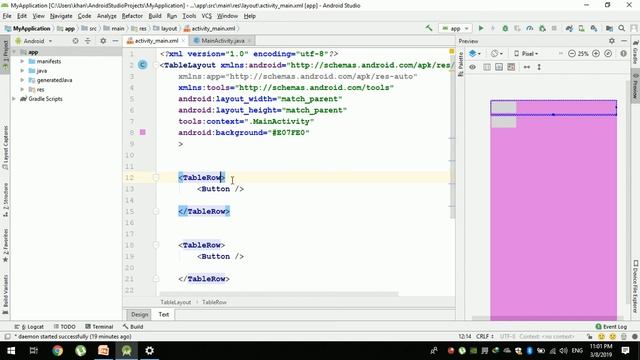Open Preview panel gear settings

(x=611, y=41)
